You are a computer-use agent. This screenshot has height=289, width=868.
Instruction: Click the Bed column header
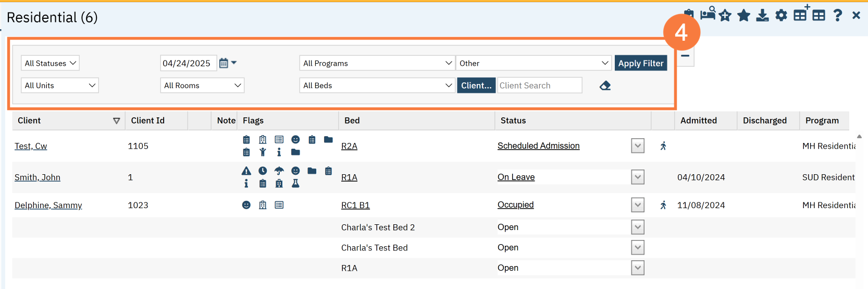[x=352, y=121]
